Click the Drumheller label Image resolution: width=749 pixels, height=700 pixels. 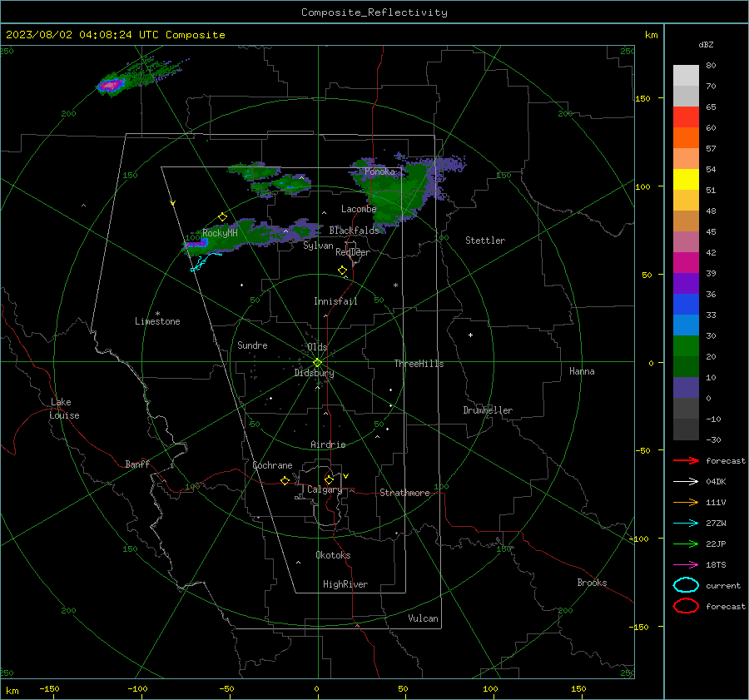(488, 410)
